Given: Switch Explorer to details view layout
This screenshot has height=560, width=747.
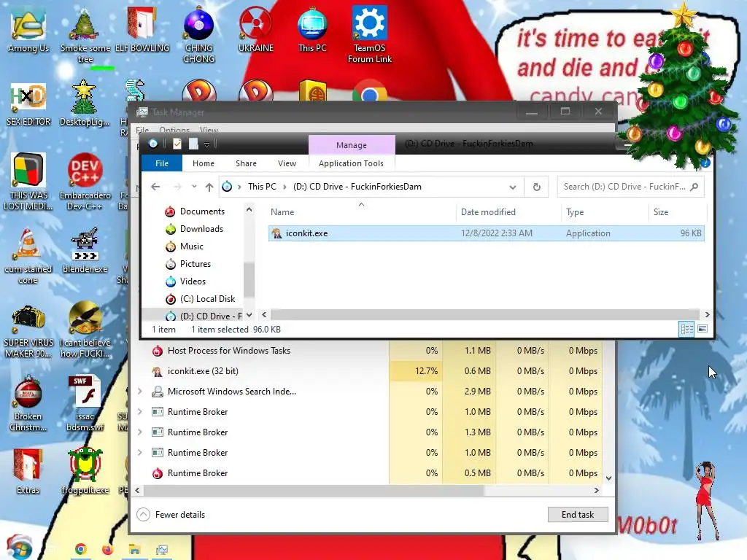Looking at the screenshot, I should [686, 329].
